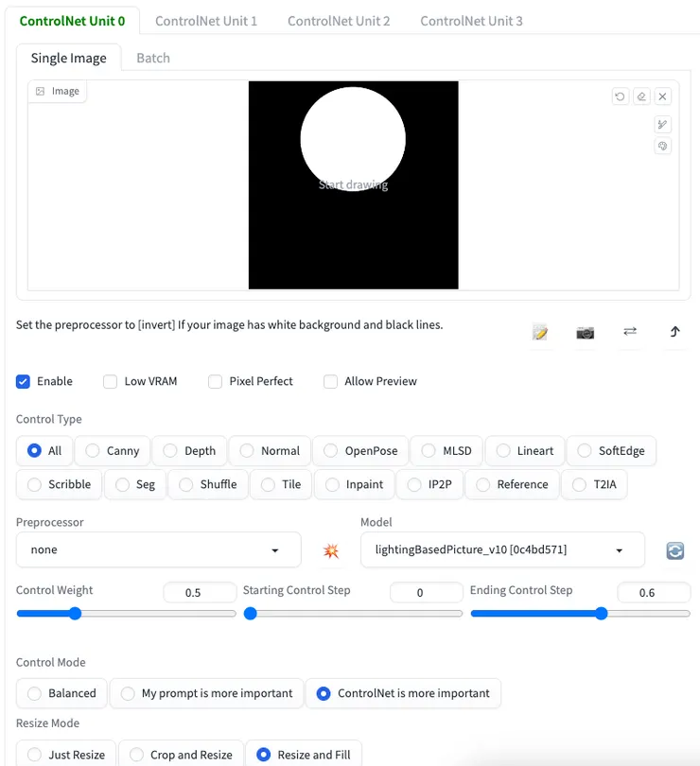This screenshot has height=766, width=700.
Task: Click the Starting Control Step slider
Action: coord(353,614)
